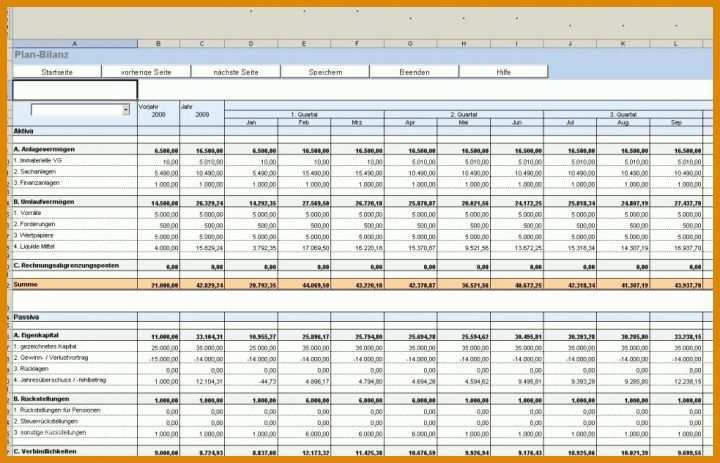Image resolution: width=720 pixels, height=463 pixels.
Task: Click the Beenden button
Action: coord(414,72)
